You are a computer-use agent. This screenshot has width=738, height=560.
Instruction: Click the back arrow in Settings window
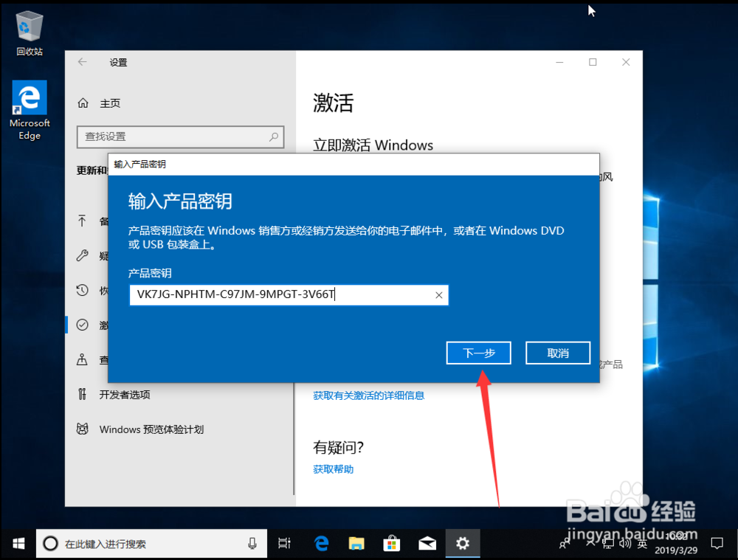click(x=83, y=62)
